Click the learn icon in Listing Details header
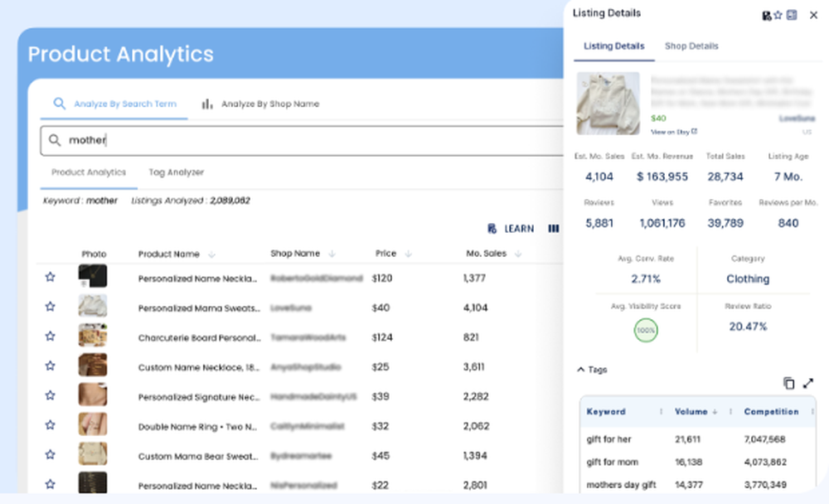This screenshot has width=829, height=504. (x=766, y=16)
